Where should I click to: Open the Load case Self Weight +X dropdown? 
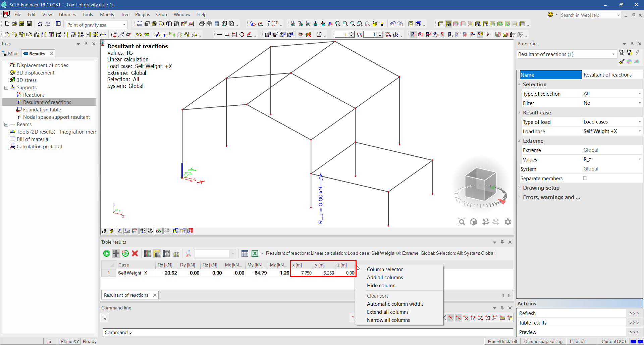coord(640,131)
